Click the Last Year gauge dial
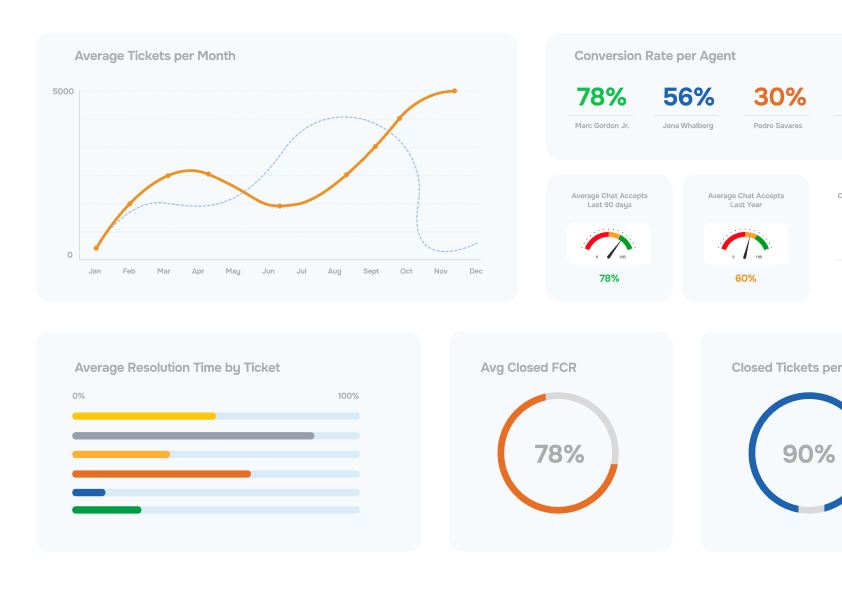The width and height of the screenshot is (842, 589). (745, 244)
